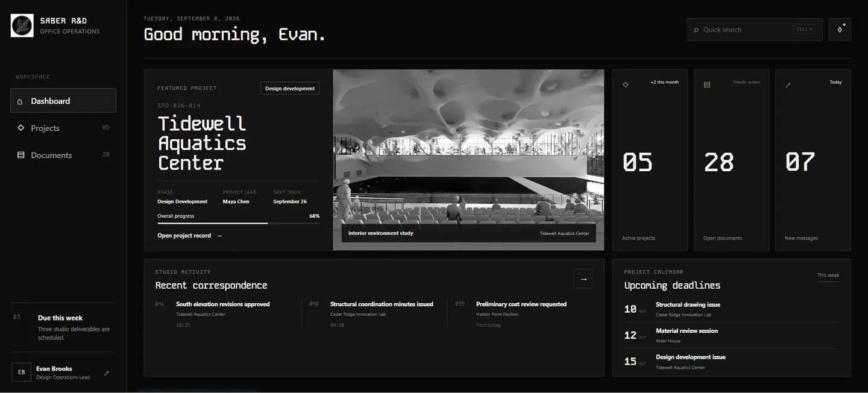Viewport: 868px width, 393px height.
Task: Click next issue date 'September 26'
Action: 290,201
